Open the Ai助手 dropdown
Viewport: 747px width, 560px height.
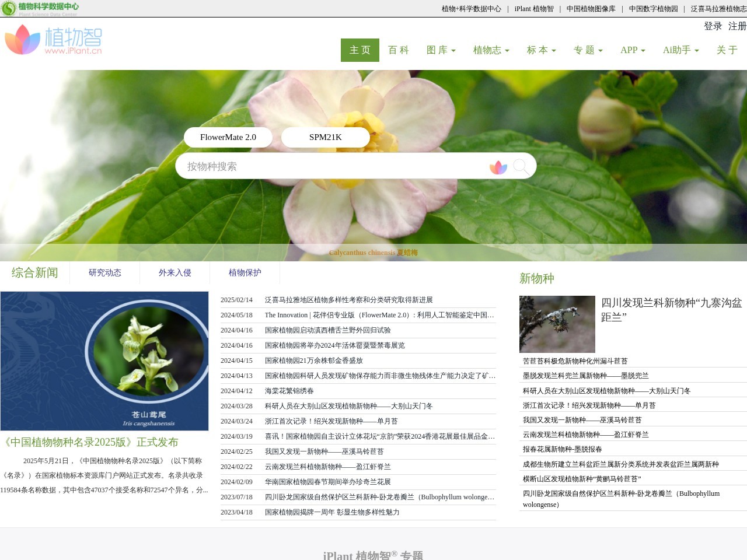point(680,50)
